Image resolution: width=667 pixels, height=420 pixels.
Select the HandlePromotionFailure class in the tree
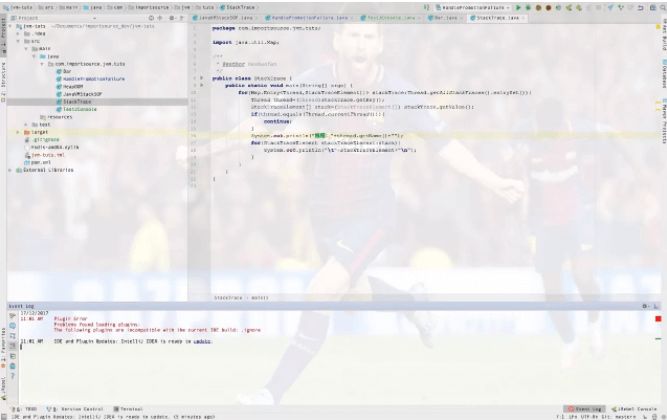coord(90,79)
